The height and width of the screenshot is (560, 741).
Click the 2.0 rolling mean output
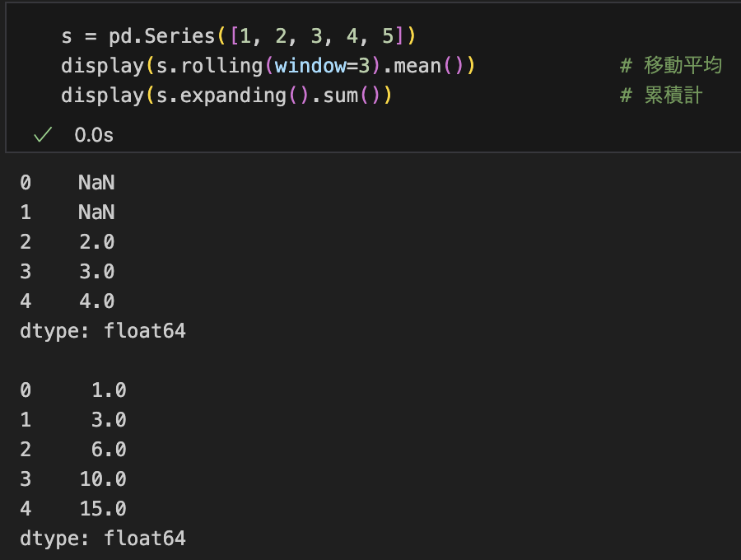pyautogui.click(x=97, y=242)
